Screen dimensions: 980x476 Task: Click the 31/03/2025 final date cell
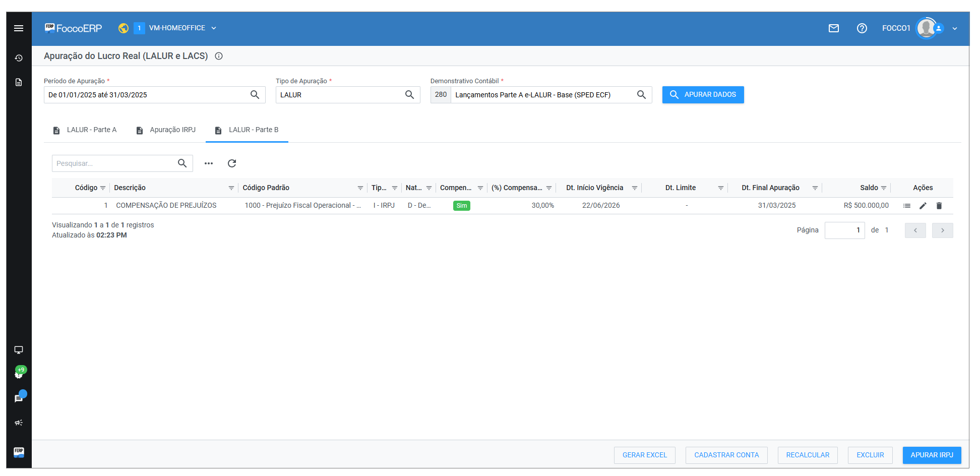(x=777, y=206)
